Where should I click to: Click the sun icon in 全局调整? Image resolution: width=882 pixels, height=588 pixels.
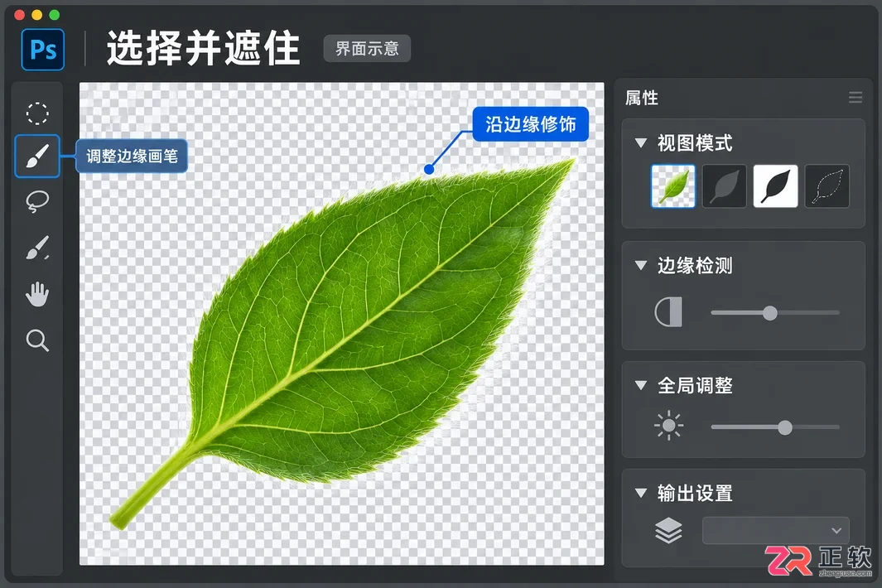[668, 426]
